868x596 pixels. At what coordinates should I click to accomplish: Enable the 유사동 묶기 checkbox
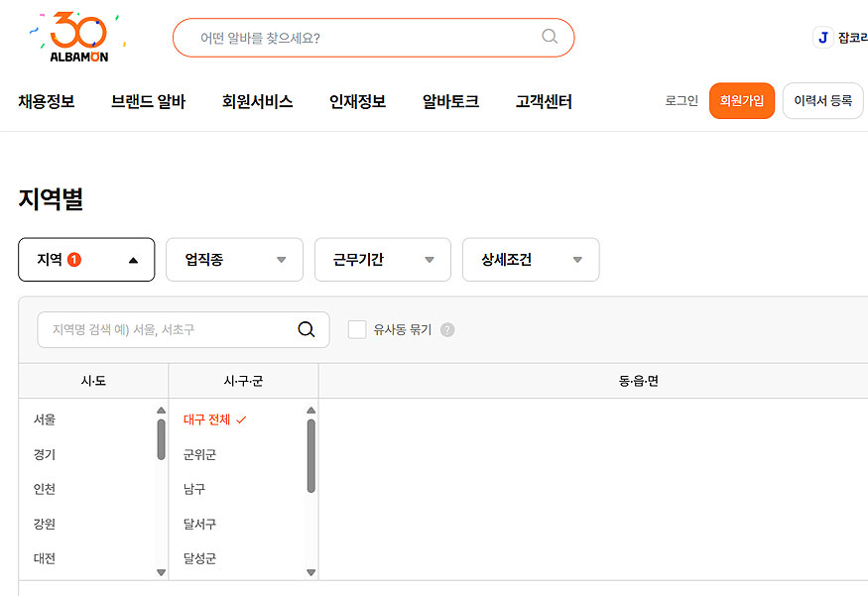(357, 330)
